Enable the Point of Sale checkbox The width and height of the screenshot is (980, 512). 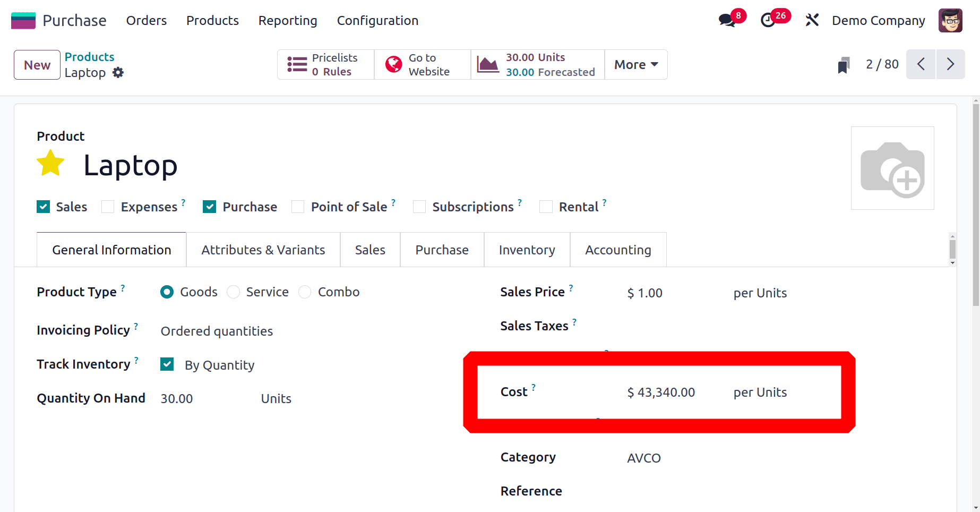298,207
